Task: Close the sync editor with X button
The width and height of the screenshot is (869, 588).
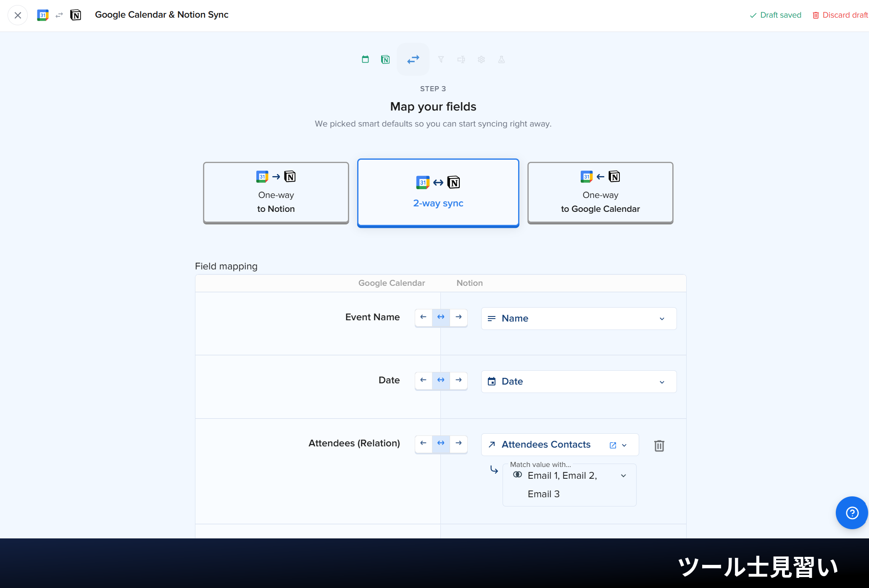Action: 18,15
